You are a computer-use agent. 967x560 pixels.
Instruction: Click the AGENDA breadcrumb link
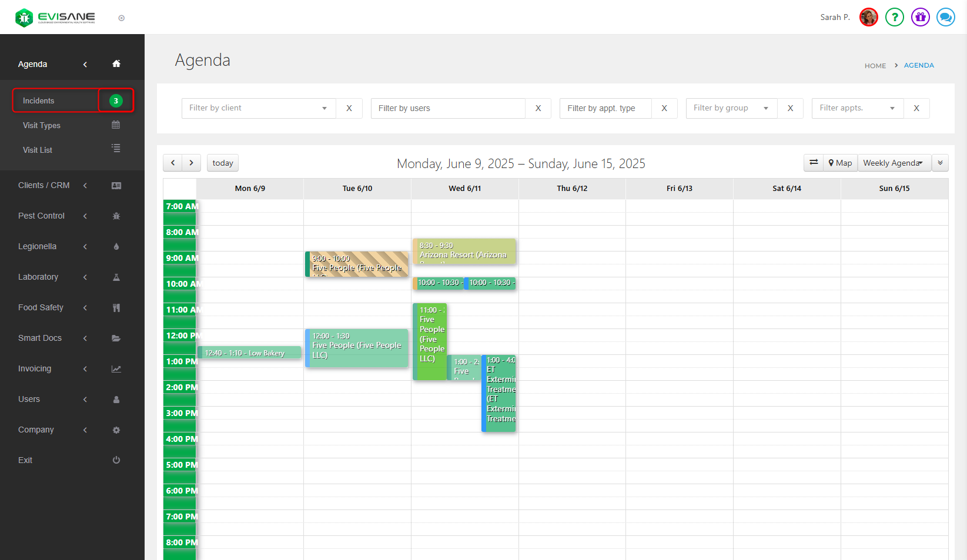[x=919, y=65]
